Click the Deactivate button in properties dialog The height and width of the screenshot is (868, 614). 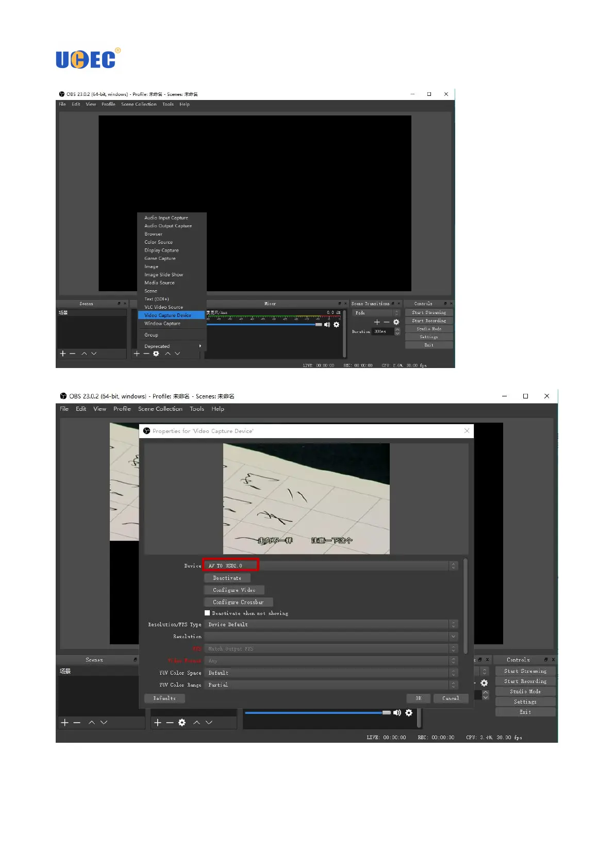[227, 578]
